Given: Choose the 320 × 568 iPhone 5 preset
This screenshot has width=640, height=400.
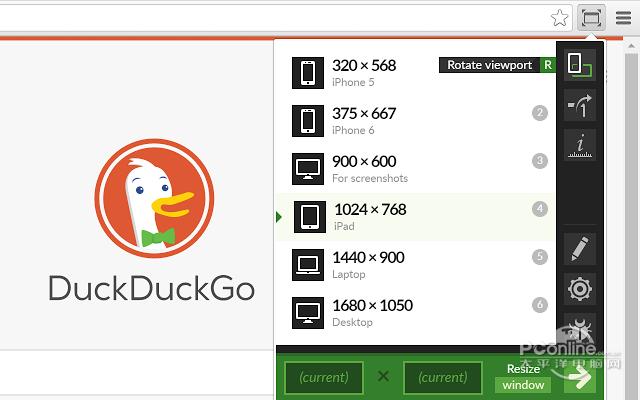Looking at the screenshot, I should pos(416,73).
